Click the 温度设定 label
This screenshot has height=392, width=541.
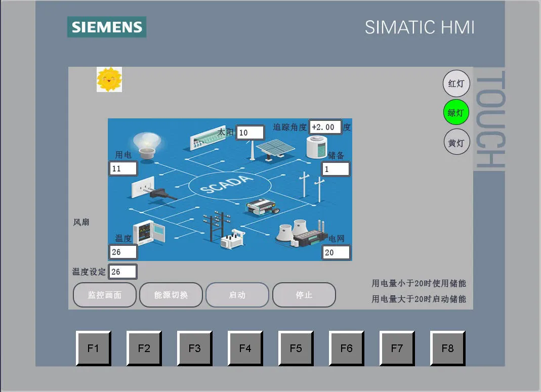tap(89, 272)
